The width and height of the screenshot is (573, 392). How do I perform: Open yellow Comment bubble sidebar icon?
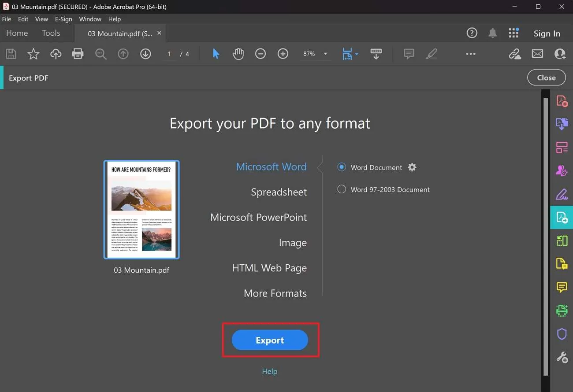pyautogui.click(x=562, y=287)
